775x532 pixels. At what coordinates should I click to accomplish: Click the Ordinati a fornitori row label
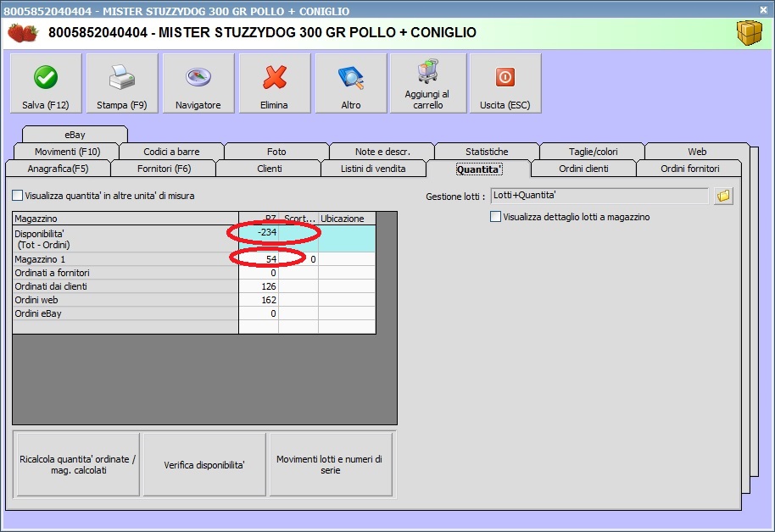point(125,273)
